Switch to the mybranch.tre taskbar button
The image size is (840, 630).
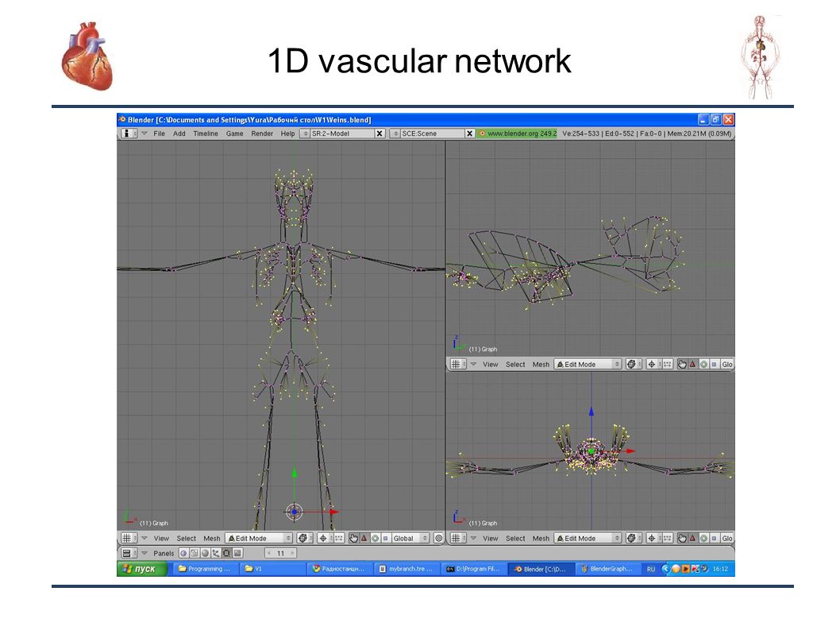click(x=406, y=569)
